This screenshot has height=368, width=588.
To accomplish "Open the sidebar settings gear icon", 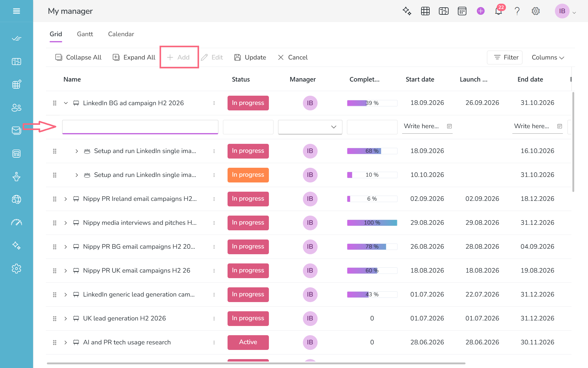I will click(17, 268).
